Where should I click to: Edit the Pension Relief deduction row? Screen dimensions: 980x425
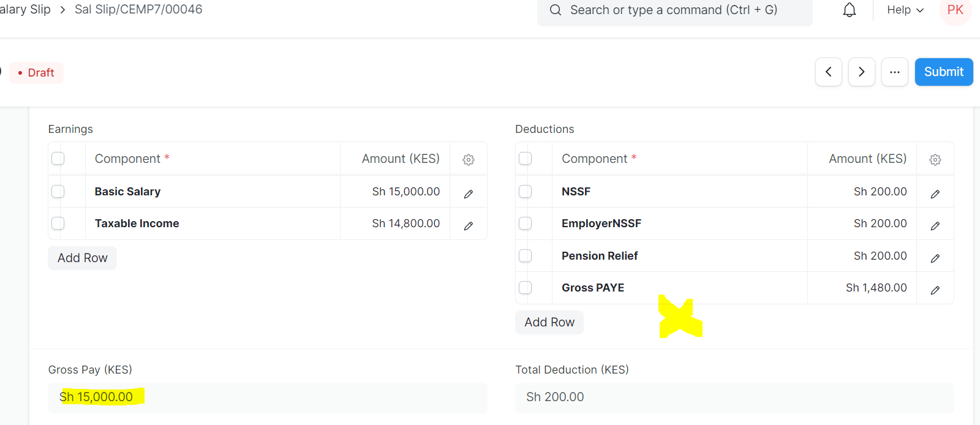[x=935, y=258]
